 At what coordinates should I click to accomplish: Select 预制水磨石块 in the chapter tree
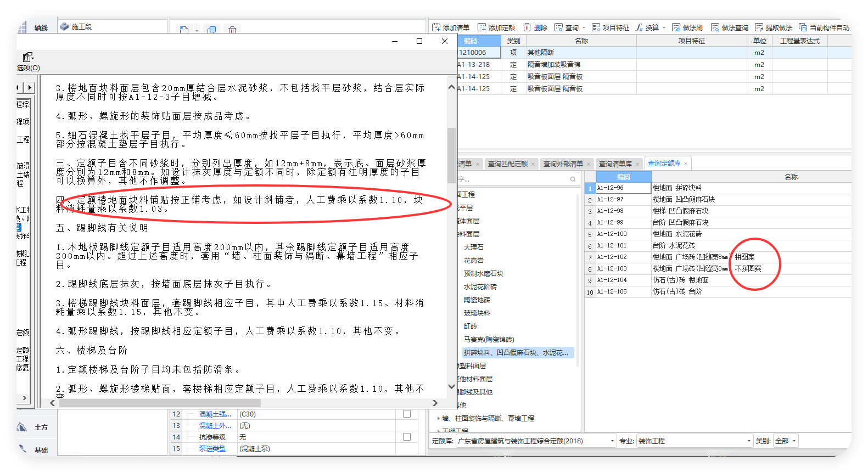tap(483, 274)
